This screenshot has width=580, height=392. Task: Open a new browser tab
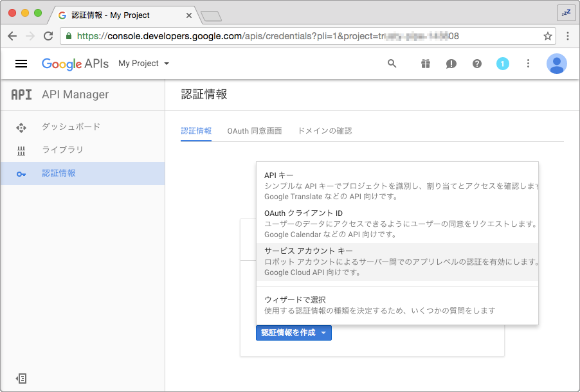click(x=211, y=16)
